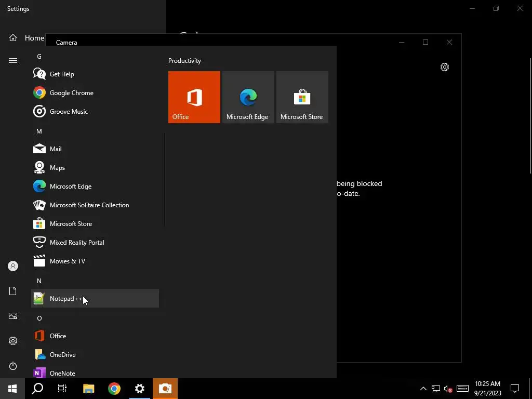The height and width of the screenshot is (399, 532).
Task: Expand the Start menu hamburger button
Action: (13, 60)
